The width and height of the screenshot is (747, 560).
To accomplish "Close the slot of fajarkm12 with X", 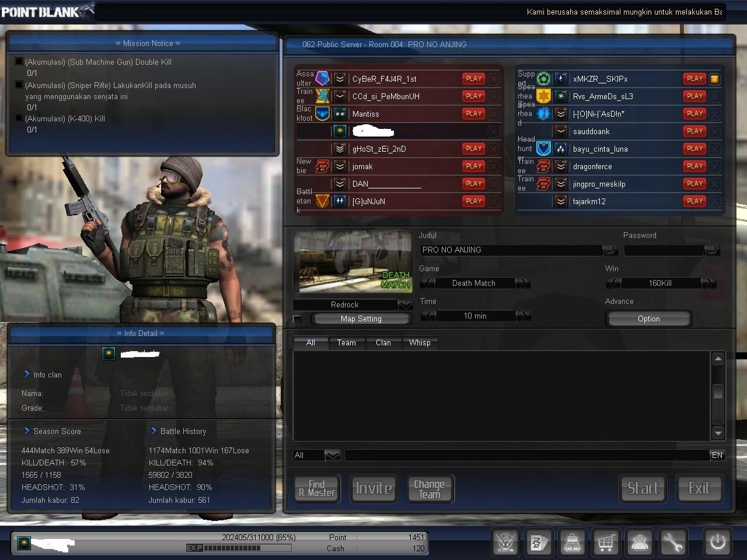I will [714, 201].
